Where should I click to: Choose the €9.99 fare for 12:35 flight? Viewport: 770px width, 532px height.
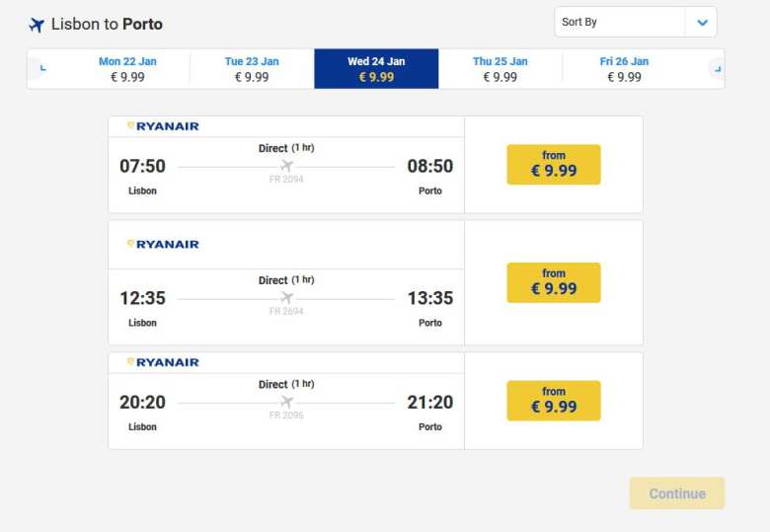[554, 282]
